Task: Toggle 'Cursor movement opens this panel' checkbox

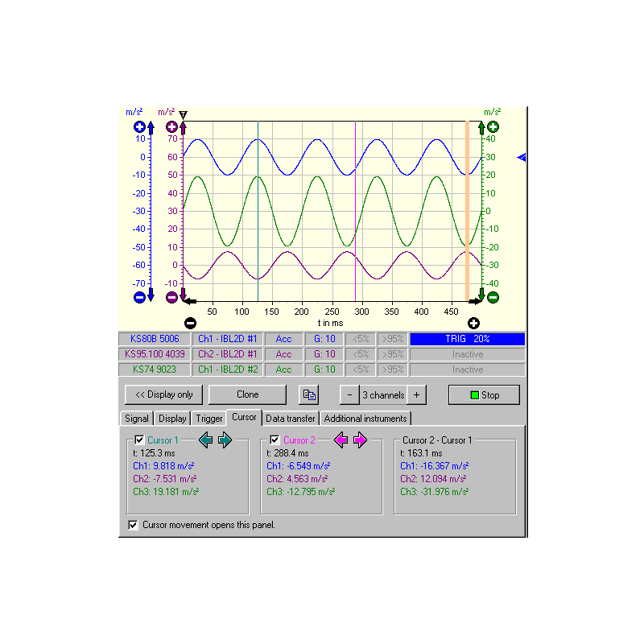Action: point(133,525)
